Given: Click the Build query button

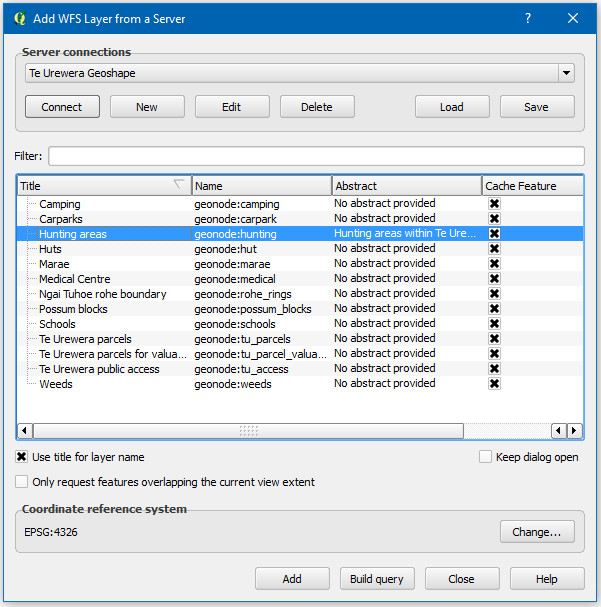Looking at the screenshot, I should click(x=377, y=579).
